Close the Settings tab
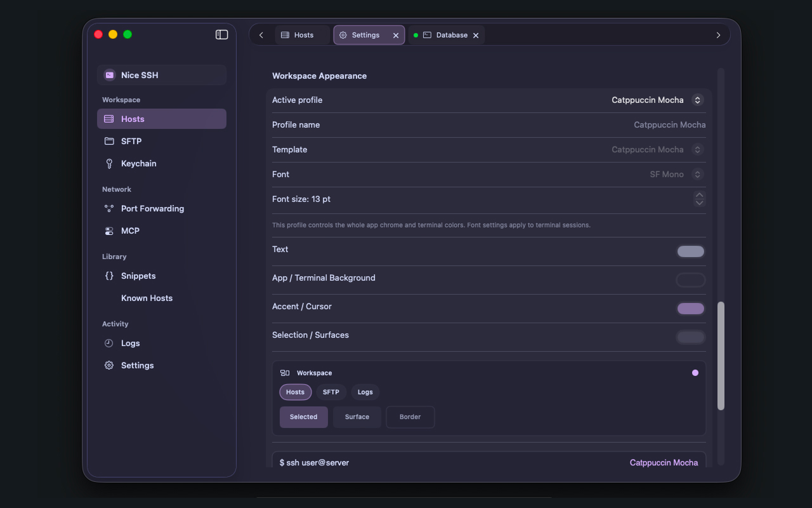Image resolution: width=812 pixels, height=508 pixels. [396, 36]
